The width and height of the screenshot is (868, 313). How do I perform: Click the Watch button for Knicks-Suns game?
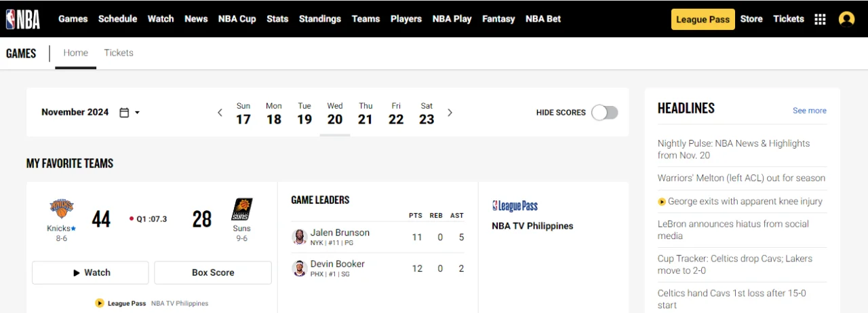pyautogui.click(x=90, y=272)
